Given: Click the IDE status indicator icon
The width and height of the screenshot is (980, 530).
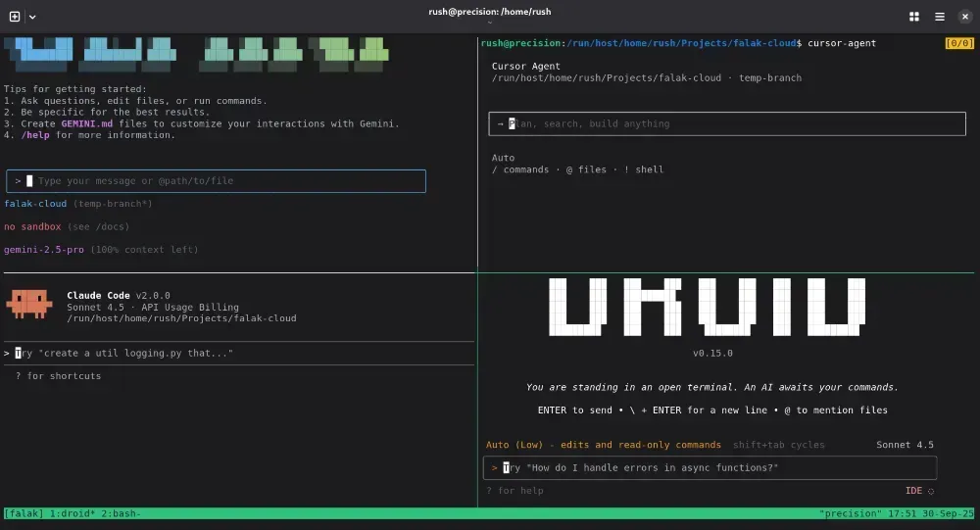Looking at the screenshot, I should point(930,491).
